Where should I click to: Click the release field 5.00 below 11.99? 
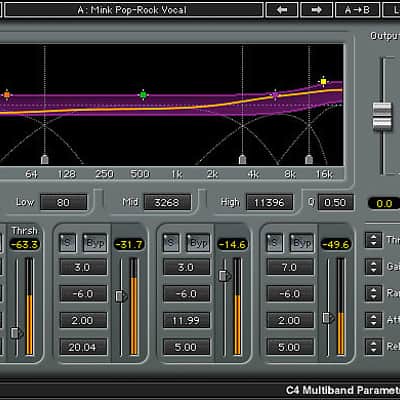tap(187, 347)
